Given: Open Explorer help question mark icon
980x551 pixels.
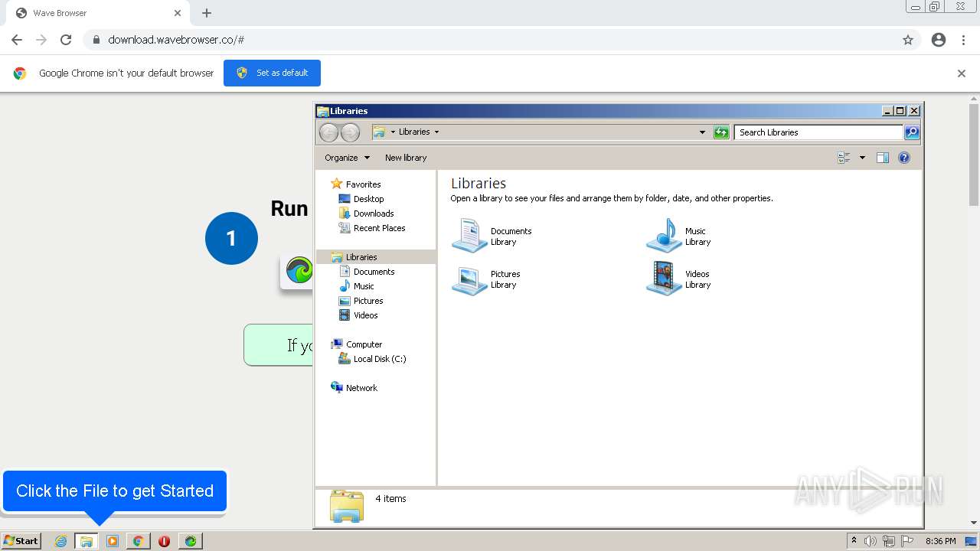Looking at the screenshot, I should [904, 158].
